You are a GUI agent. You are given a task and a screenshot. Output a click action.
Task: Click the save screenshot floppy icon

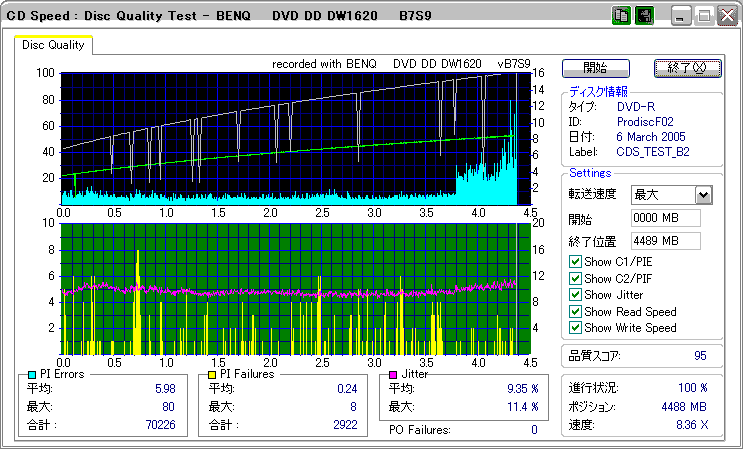click(644, 16)
